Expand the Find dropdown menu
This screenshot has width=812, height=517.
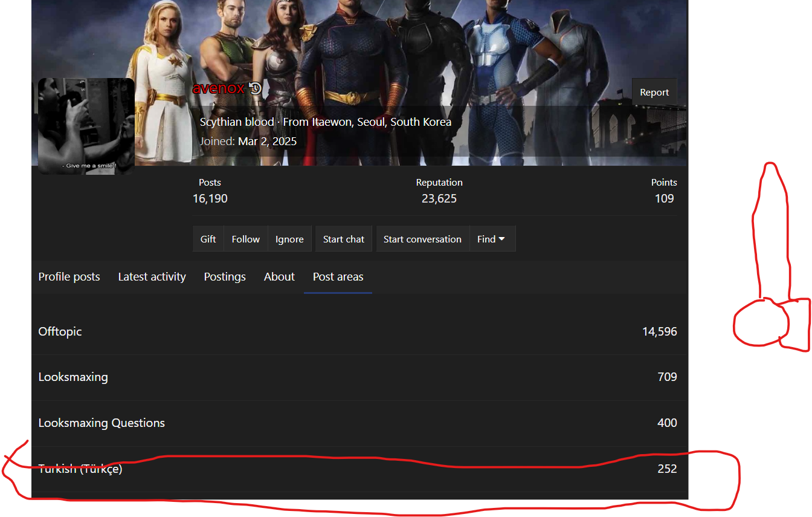coord(492,239)
